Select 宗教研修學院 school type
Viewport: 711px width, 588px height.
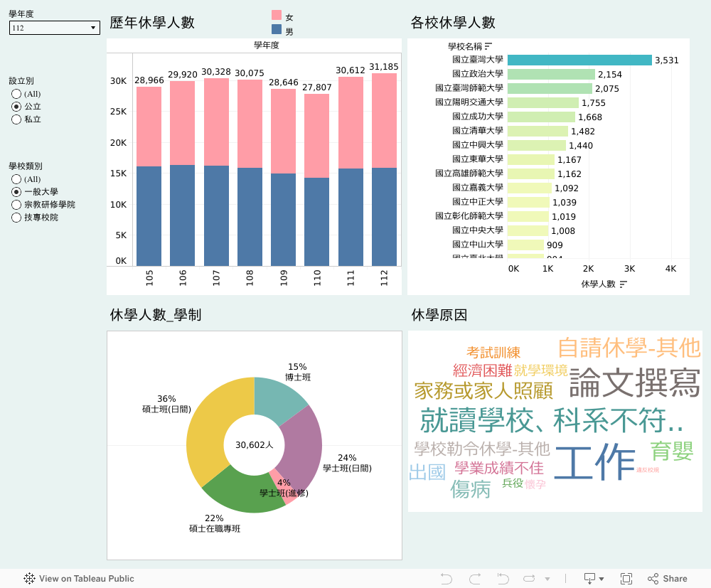point(16,205)
